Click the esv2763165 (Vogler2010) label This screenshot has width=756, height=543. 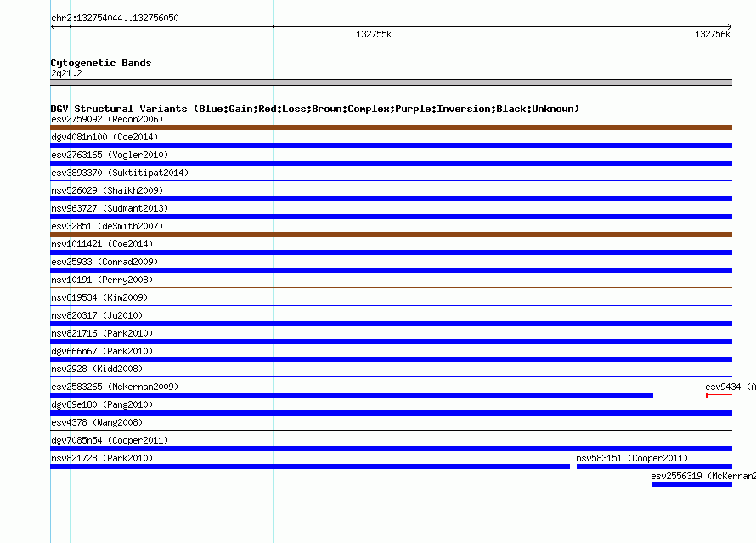[110, 155]
